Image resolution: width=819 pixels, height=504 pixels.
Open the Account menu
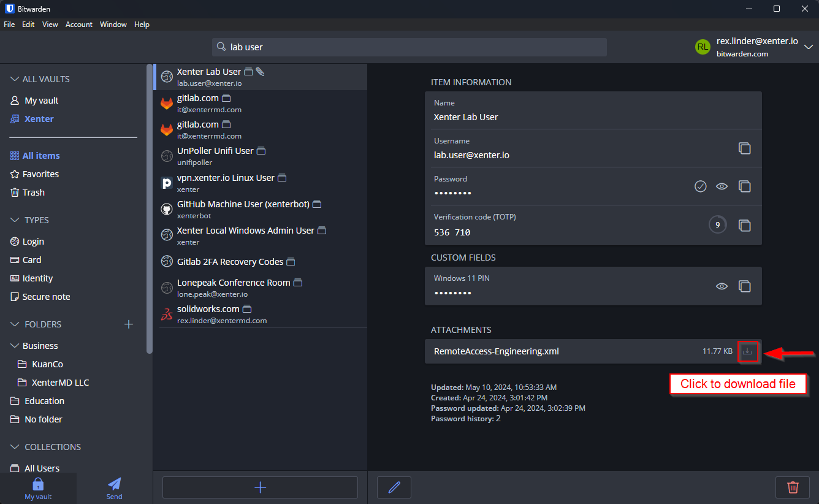click(x=78, y=25)
